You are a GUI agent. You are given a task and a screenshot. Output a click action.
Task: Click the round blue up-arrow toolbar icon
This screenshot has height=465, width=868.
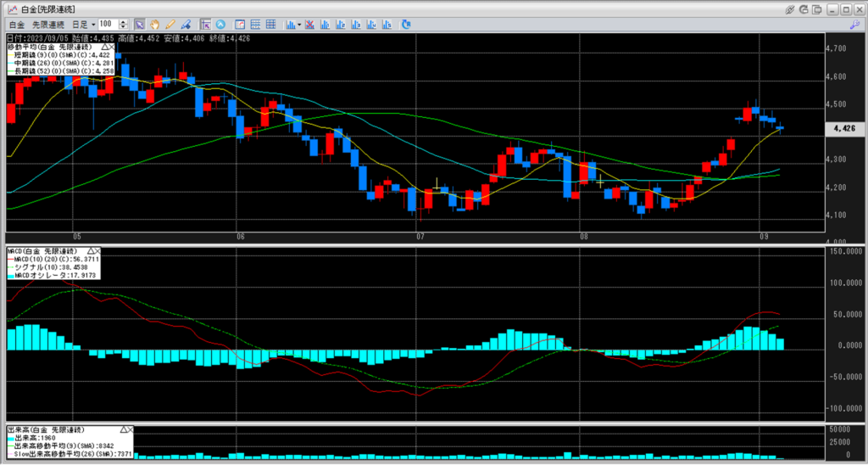[221, 25]
